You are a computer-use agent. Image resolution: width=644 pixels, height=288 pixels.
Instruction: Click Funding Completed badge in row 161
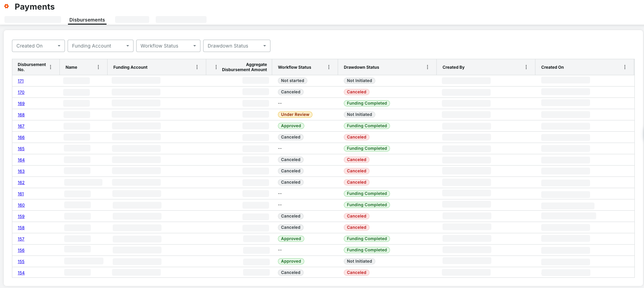367,194
